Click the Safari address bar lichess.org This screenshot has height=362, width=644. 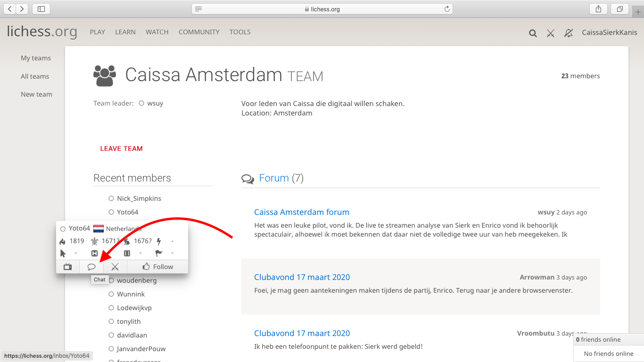click(322, 9)
